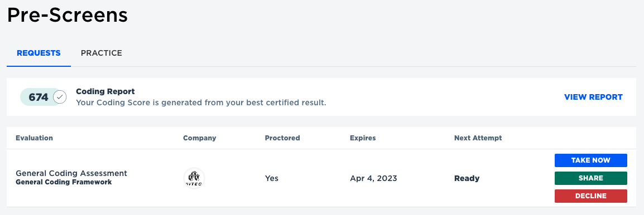644x215 pixels.
Task: Click the General Coding Framework subtitle
Action: (x=64, y=182)
